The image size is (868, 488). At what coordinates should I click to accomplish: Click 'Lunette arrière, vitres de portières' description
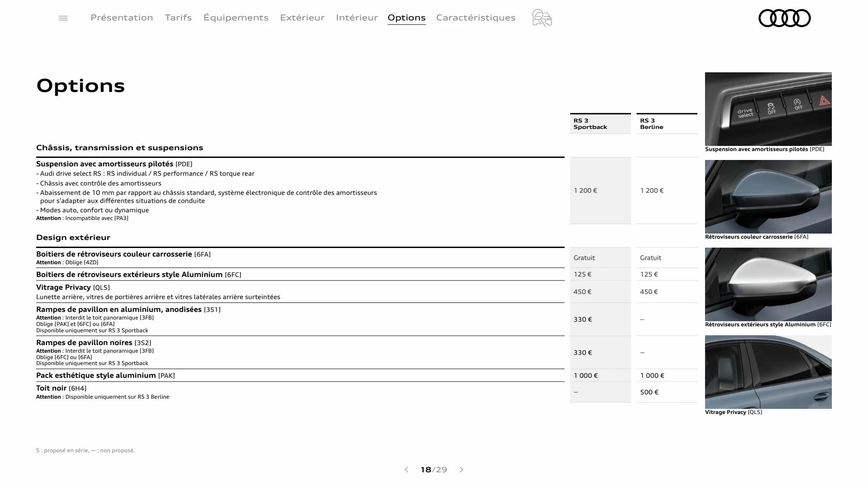[x=158, y=297]
